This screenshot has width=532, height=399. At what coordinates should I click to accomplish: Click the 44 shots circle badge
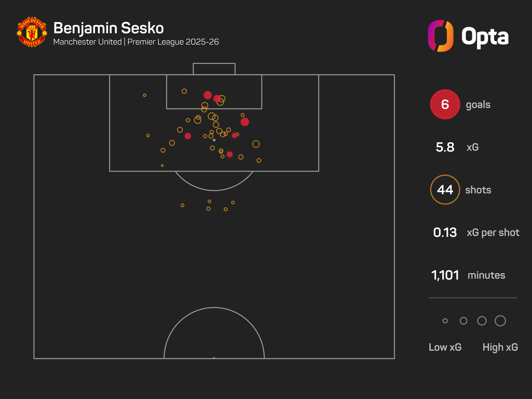pyautogui.click(x=445, y=190)
